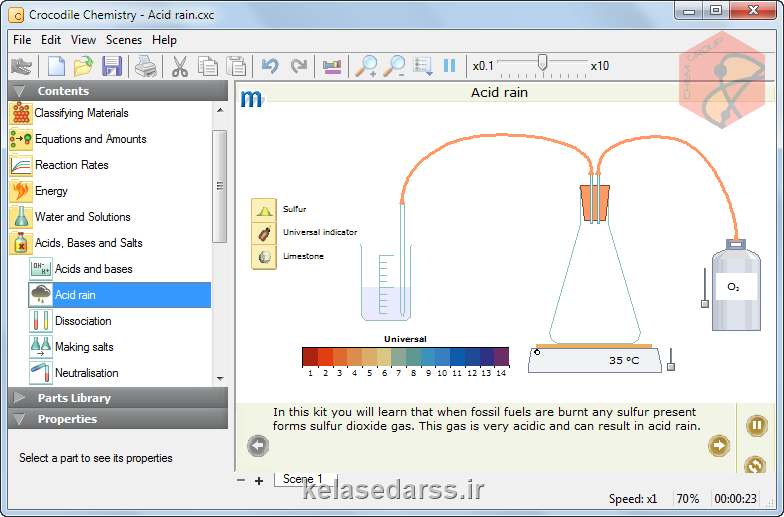
Task: Click the colored bars toolbar icon
Action: [332, 66]
